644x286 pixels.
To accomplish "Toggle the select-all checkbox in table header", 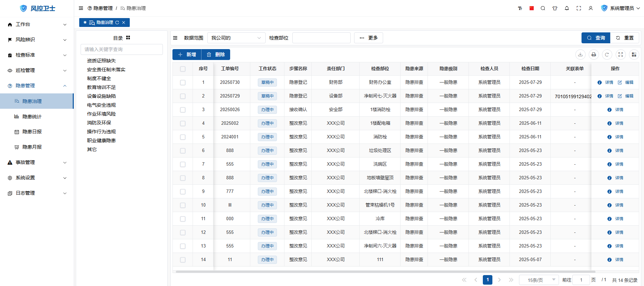I will tap(183, 69).
